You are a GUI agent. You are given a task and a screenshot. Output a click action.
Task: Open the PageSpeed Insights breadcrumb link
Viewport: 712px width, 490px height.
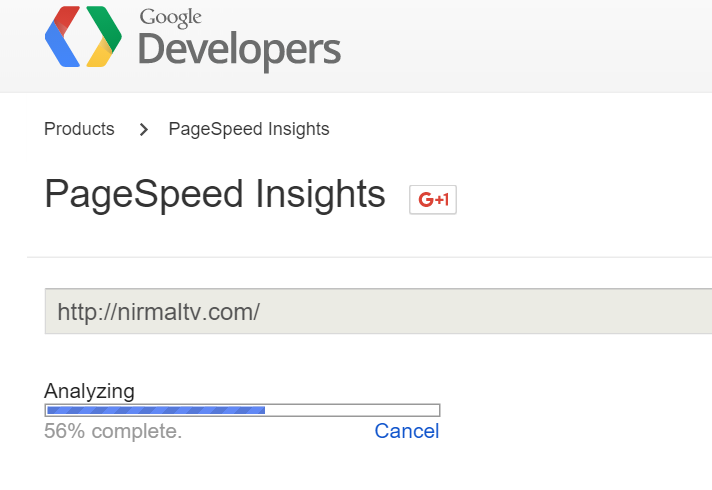[249, 129]
